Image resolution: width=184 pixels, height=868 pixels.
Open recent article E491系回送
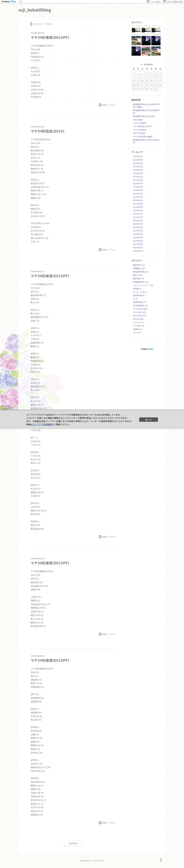pyautogui.click(x=138, y=120)
